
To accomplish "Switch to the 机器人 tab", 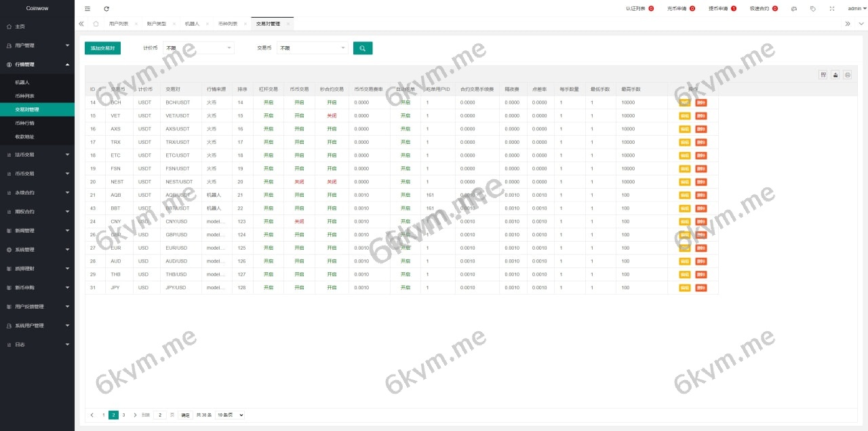I will 193,23.
